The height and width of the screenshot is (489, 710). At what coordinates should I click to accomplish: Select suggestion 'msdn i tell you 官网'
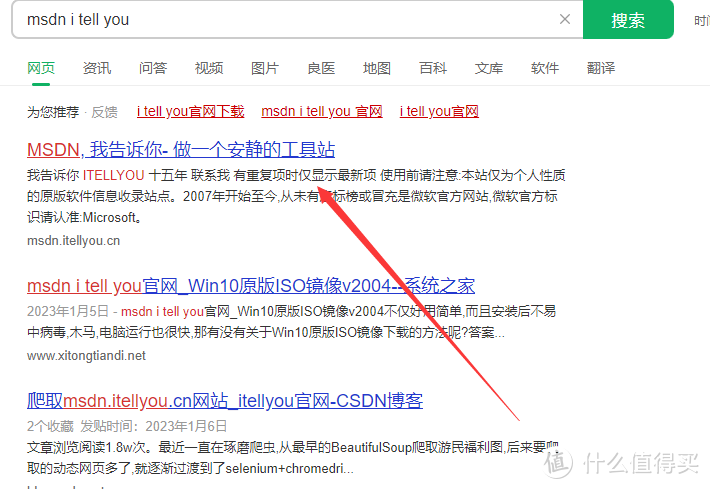322,111
